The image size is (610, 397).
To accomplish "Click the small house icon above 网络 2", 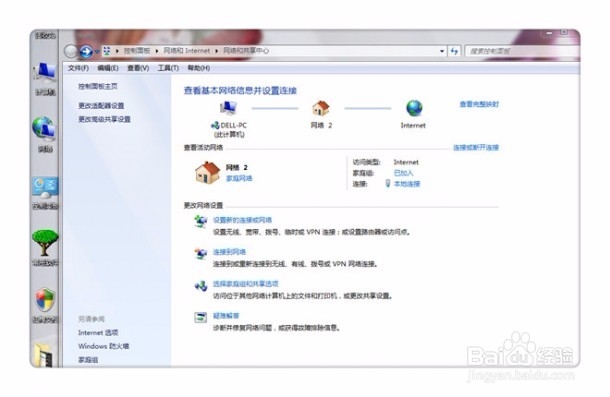I will pyautogui.click(x=321, y=108).
